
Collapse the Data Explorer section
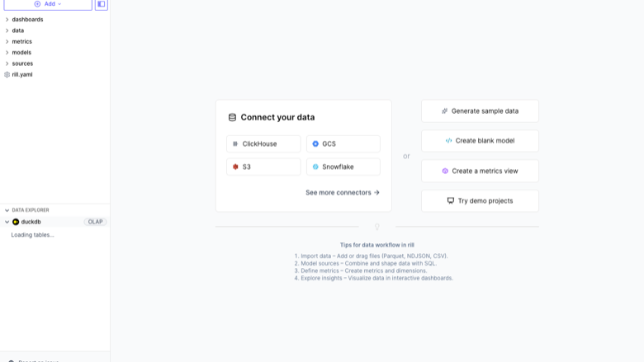[7, 210]
